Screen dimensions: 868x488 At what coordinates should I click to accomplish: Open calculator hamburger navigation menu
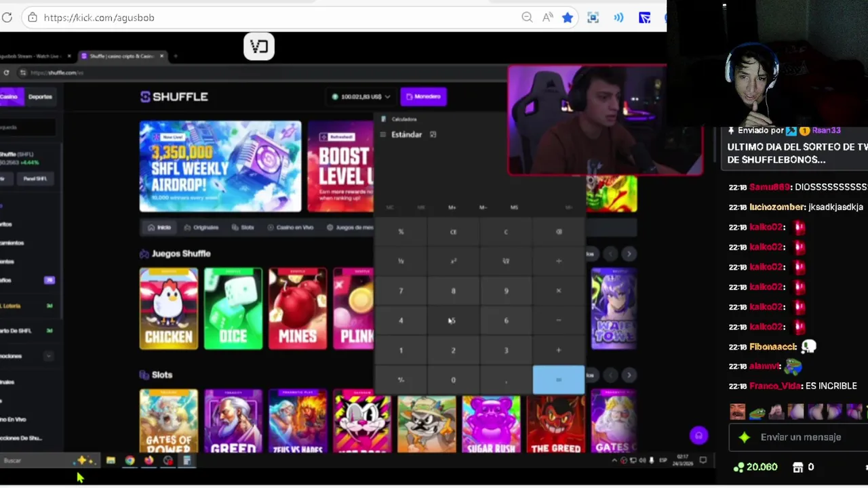[x=383, y=134]
